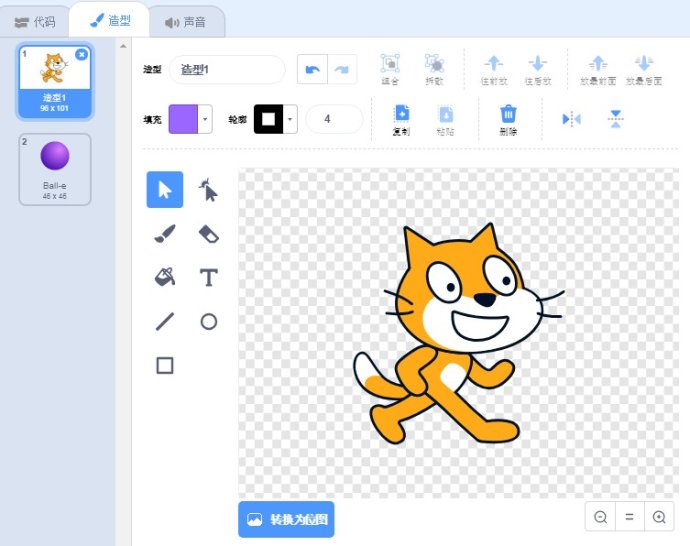Screen dimensions: 690x546
Task: Click the Group (组合) icon
Action: point(390,69)
